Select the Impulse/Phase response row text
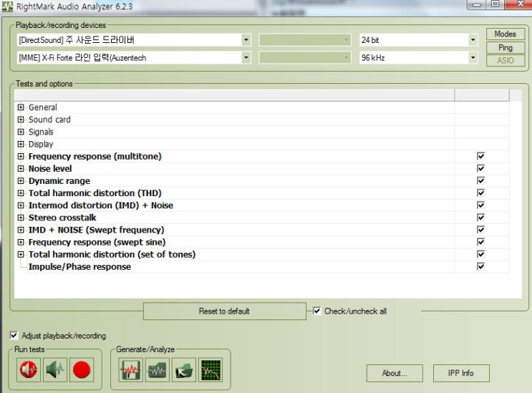The height and width of the screenshot is (393, 532). [x=79, y=266]
